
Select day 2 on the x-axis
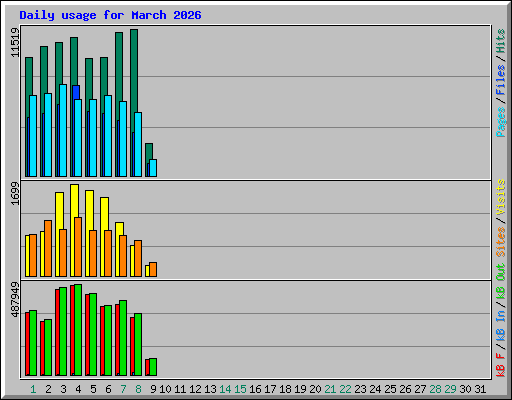(x=48, y=389)
